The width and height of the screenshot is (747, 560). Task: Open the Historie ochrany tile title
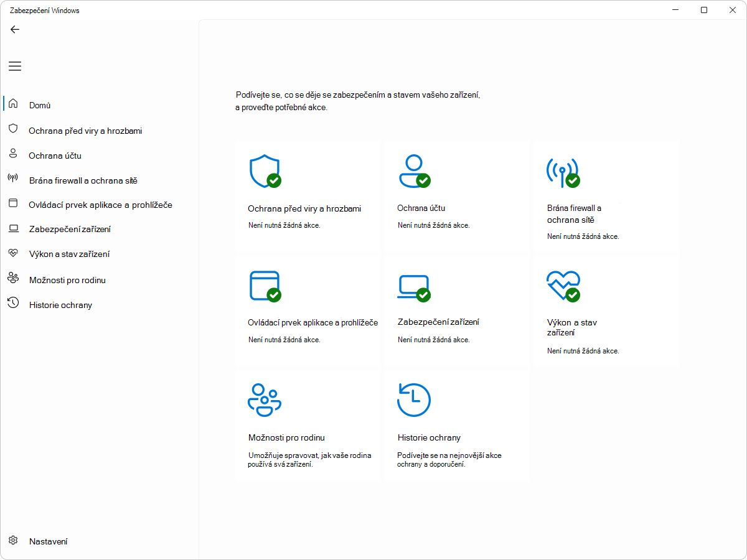click(x=429, y=437)
